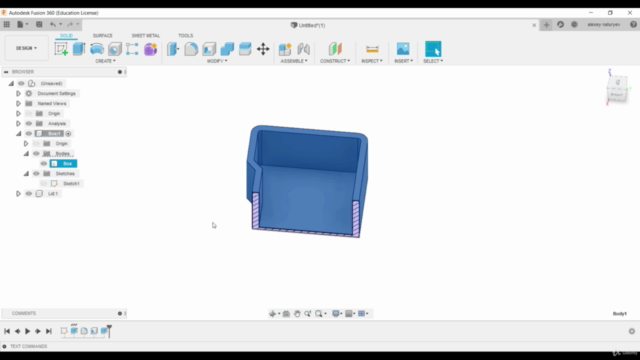Image resolution: width=640 pixels, height=360 pixels.
Task: Collapse the Bodies folder
Action: (26, 153)
